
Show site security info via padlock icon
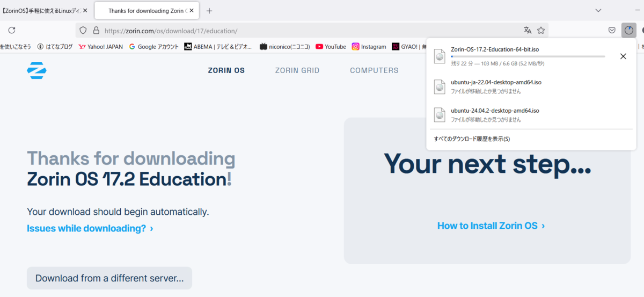pyautogui.click(x=96, y=31)
